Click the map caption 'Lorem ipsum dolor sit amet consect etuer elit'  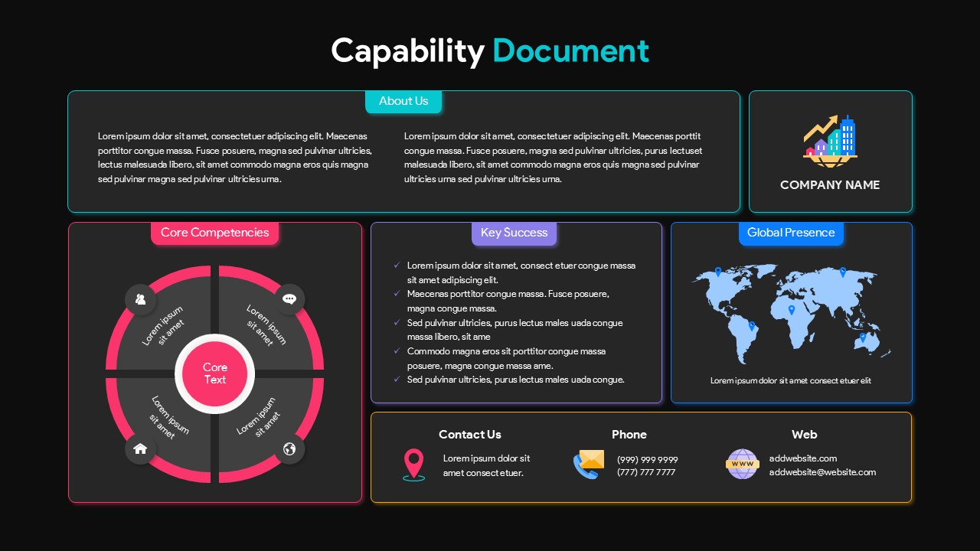pyautogui.click(x=791, y=380)
